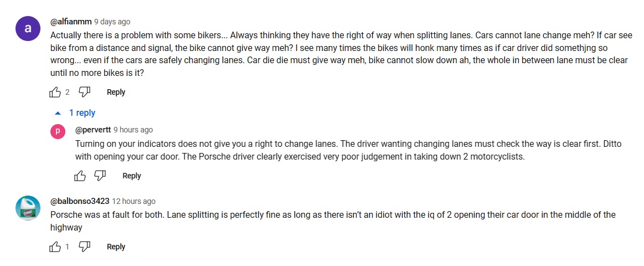Open the @alfianmm channel username link
The image size is (644, 266).
71,22
